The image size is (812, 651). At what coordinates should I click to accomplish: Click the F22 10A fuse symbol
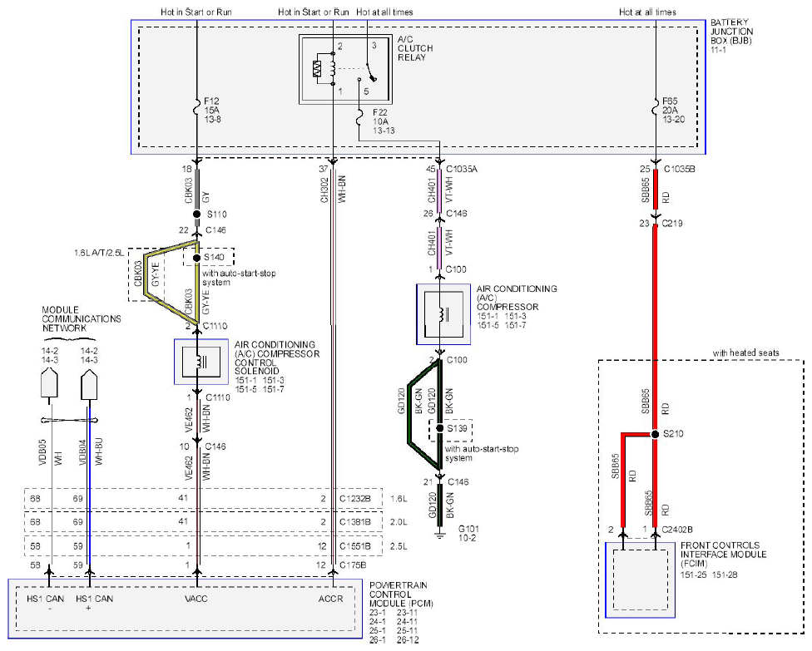(x=359, y=118)
